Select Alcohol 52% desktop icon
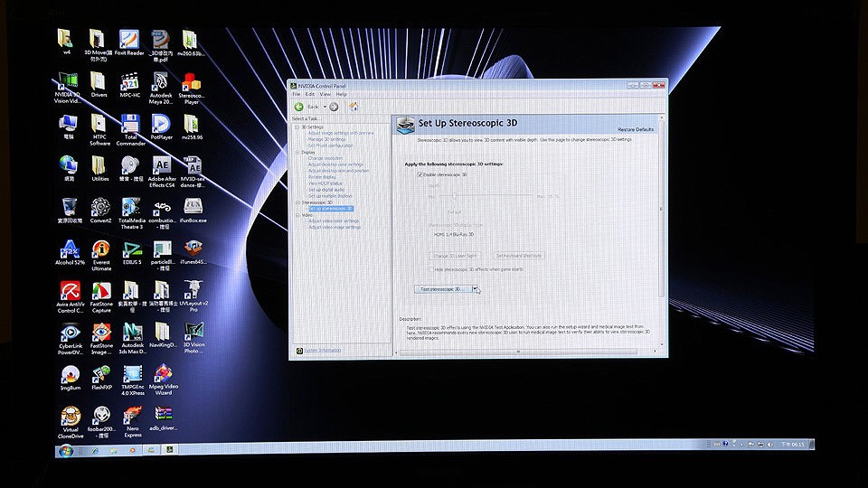Screen dimensions: 868x488 point(70,253)
